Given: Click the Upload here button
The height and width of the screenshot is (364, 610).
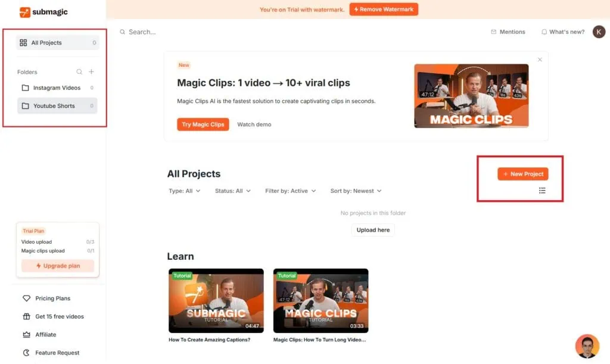Looking at the screenshot, I should pyautogui.click(x=373, y=230).
